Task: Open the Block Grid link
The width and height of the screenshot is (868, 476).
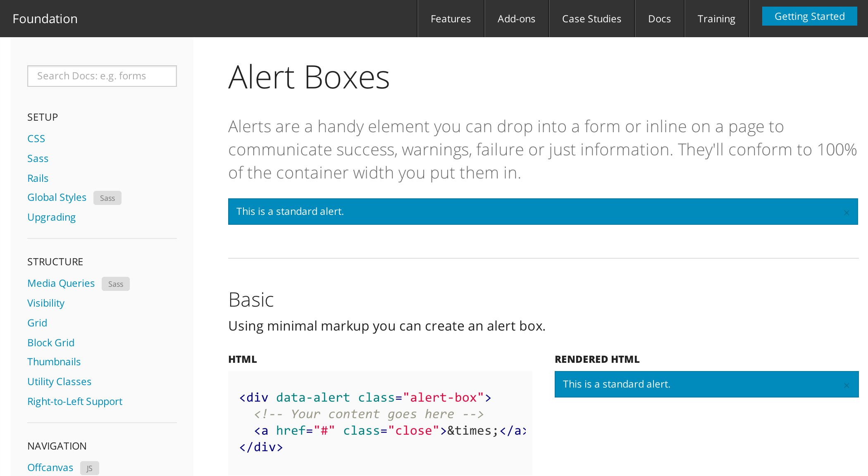Action: click(x=51, y=343)
